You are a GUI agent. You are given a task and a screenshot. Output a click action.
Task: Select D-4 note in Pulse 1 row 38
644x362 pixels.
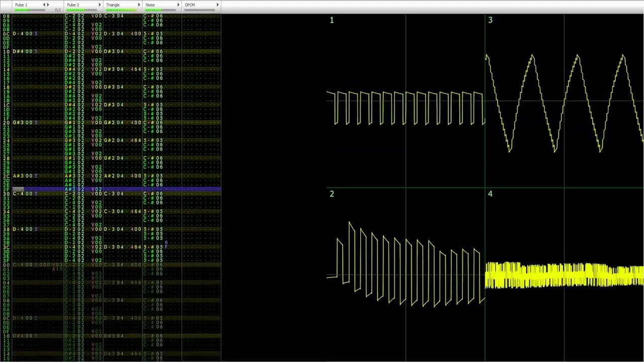[x=18, y=229]
